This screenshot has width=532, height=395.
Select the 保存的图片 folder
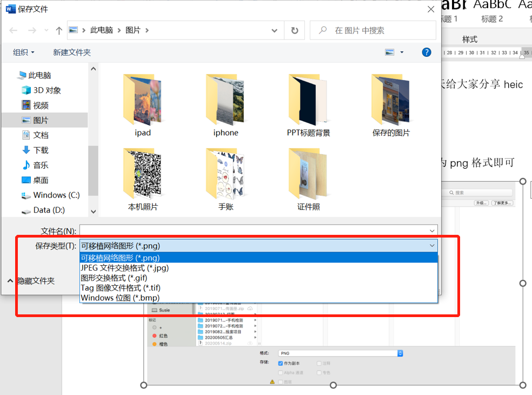click(391, 106)
